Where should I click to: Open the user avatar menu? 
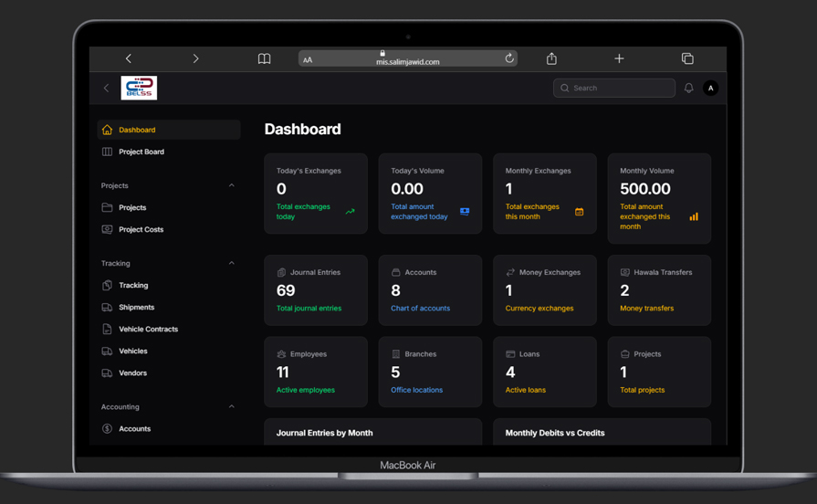[x=711, y=89]
